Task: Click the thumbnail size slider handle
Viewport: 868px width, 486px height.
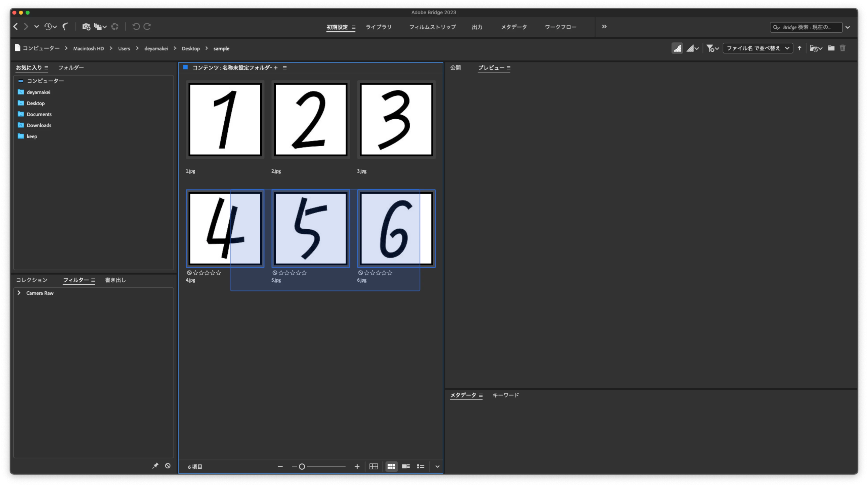Action: coord(302,466)
